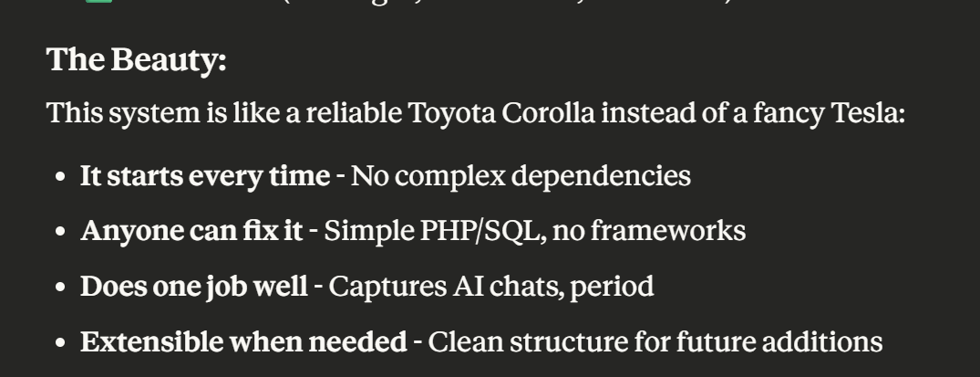This screenshot has width=980, height=377.
Task: Click the text "No complex dependencies"
Action: (x=521, y=175)
